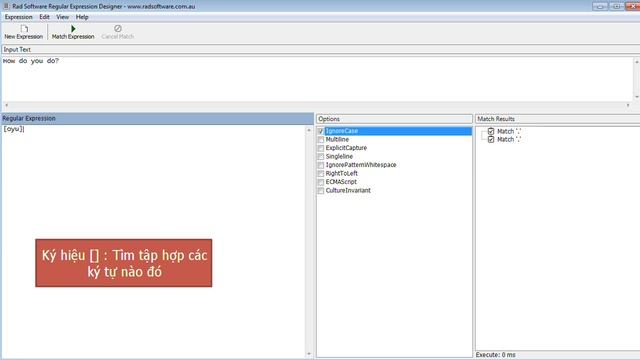The height and width of the screenshot is (360, 640).
Task: Enable the Multiline option
Action: (321, 140)
